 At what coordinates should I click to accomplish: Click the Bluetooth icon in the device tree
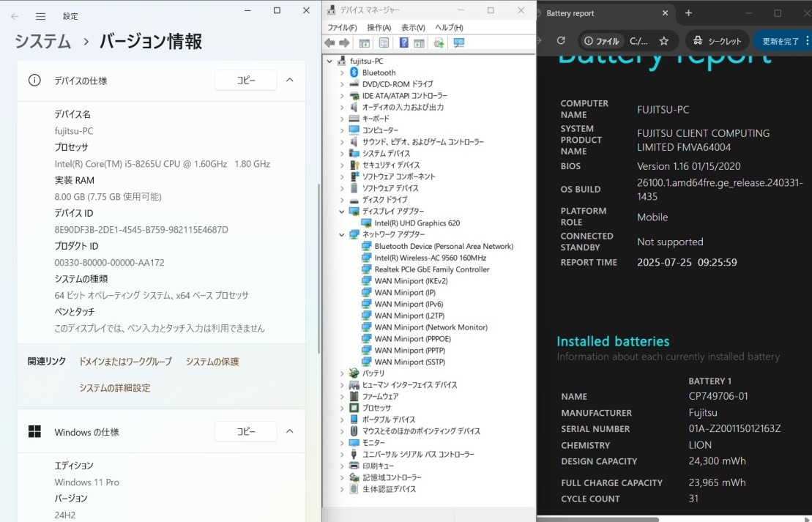click(x=354, y=72)
